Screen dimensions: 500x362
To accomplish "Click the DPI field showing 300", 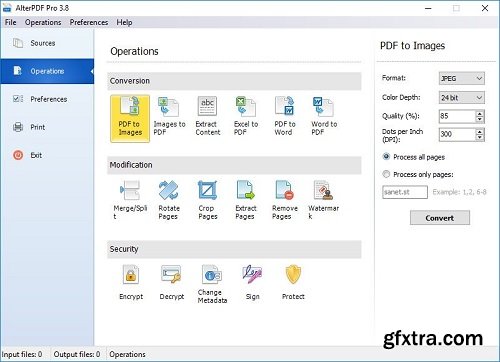I will pos(457,134).
